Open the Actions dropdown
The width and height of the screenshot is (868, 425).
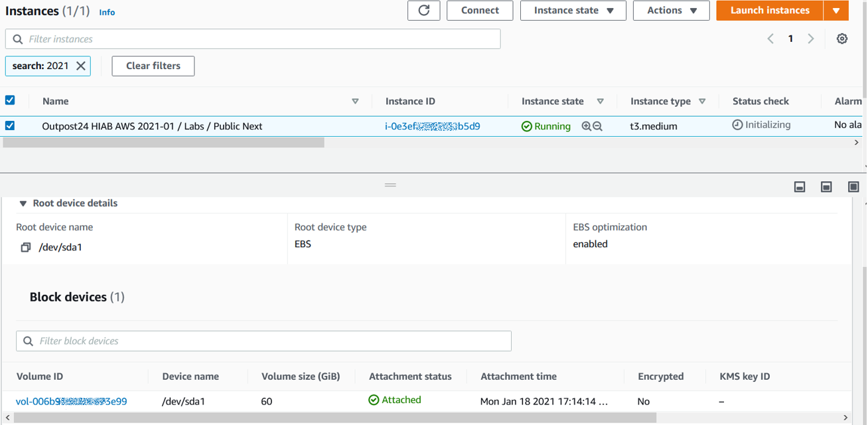click(x=671, y=10)
